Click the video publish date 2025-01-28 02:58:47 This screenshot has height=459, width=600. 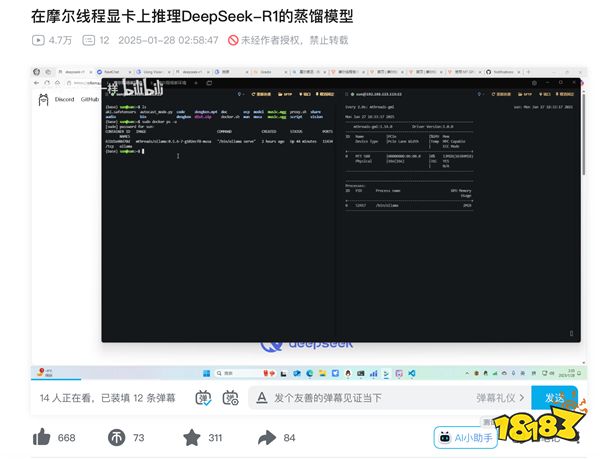click(168, 40)
